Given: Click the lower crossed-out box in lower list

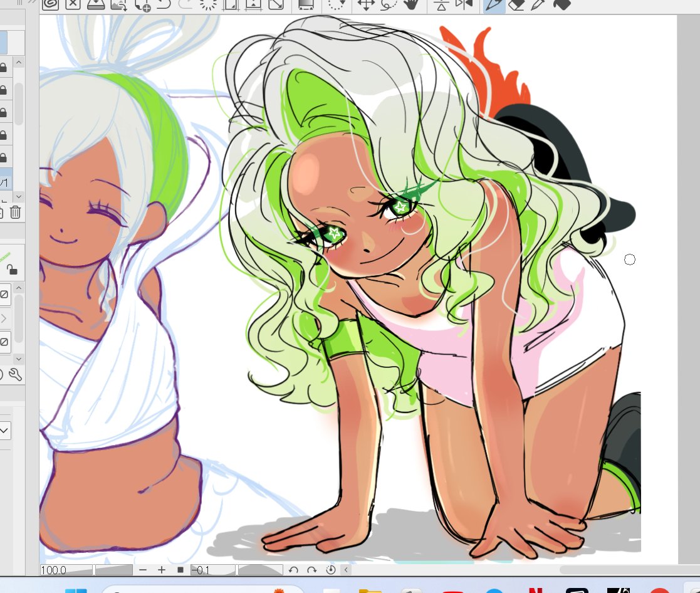Looking at the screenshot, I should pyautogui.click(x=4, y=342).
